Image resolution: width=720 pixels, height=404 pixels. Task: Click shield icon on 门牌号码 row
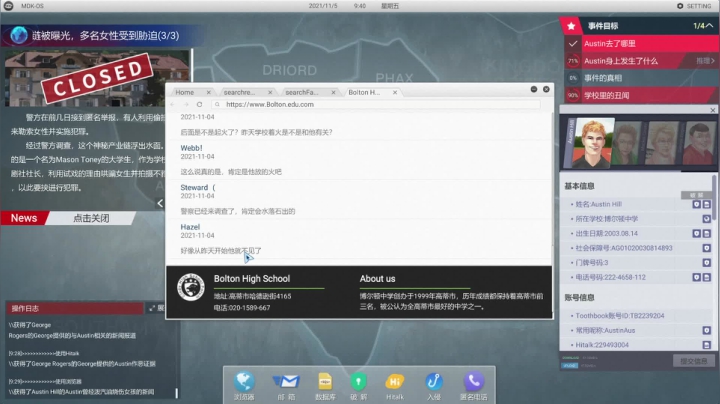point(707,263)
